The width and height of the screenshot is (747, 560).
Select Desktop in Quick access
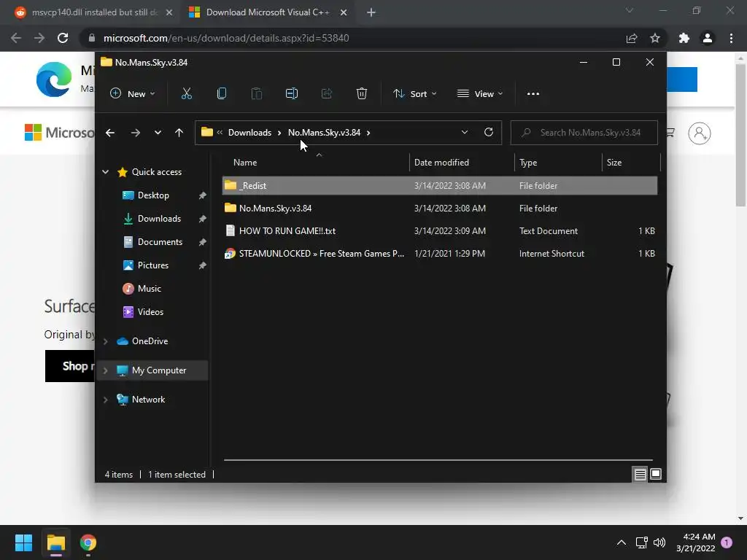(x=153, y=195)
